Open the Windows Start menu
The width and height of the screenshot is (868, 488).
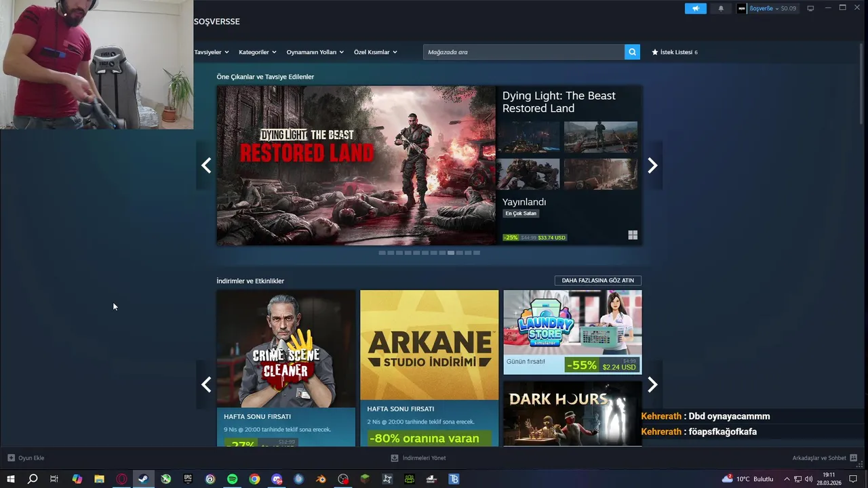[x=11, y=479]
